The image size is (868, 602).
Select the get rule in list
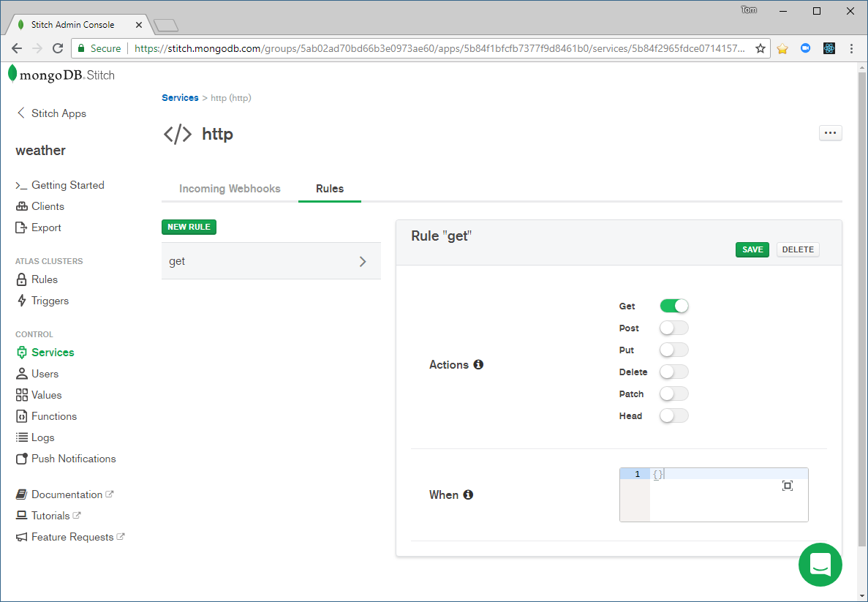tap(271, 261)
